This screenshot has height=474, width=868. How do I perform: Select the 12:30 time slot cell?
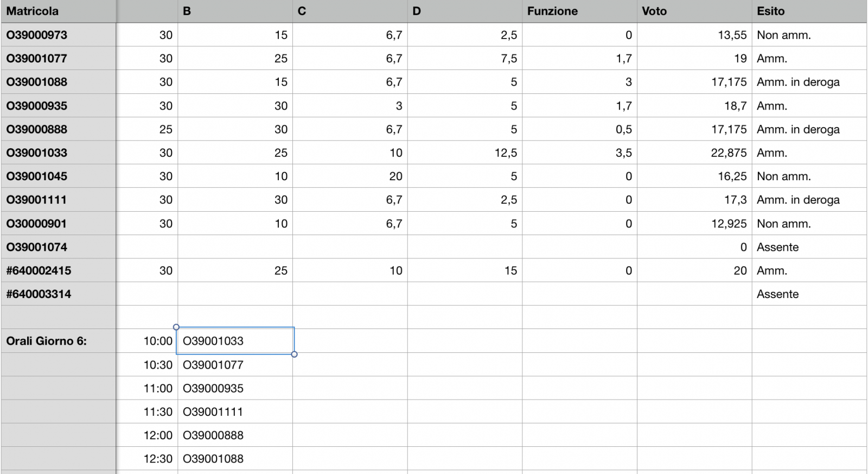(147, 459)
